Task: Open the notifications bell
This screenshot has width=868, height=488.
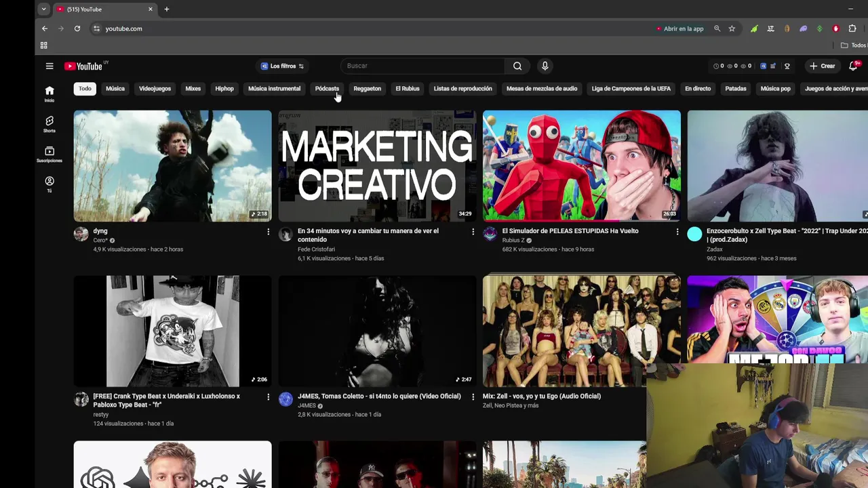Action: click(x=853, y=66)
